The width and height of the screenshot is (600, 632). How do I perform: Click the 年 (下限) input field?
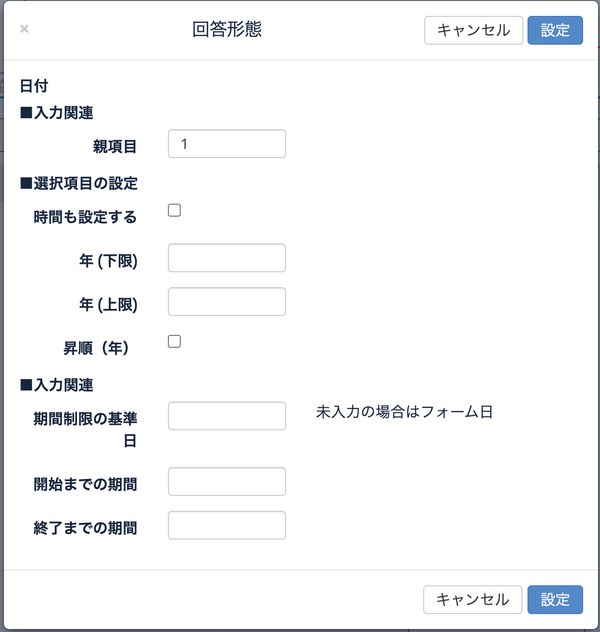227,258
